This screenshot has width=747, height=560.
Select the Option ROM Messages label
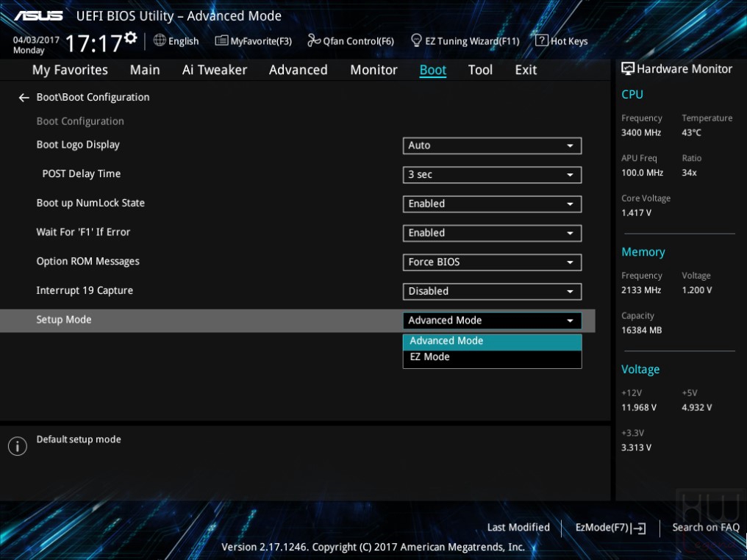pos(88,262)
